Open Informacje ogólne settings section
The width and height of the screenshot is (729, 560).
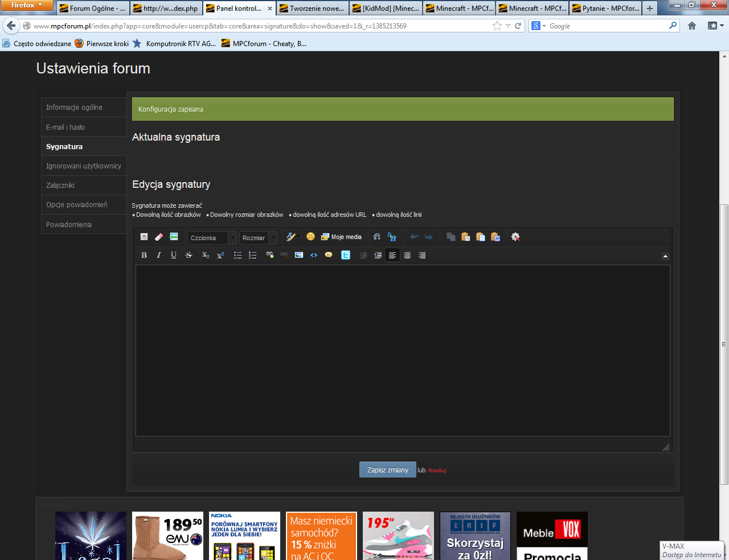[x=84, y=107]
